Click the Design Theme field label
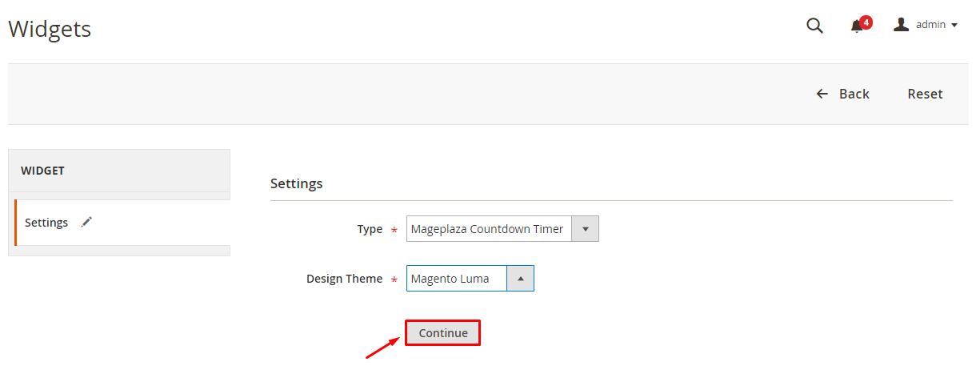 click(x=344, y=279)
